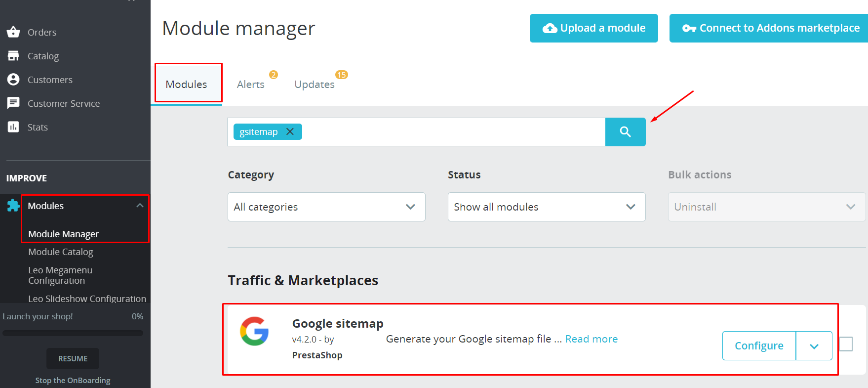Open Module Catalog submenu entry
This screenshot has height=388, width=868.
tap(61, 252)
